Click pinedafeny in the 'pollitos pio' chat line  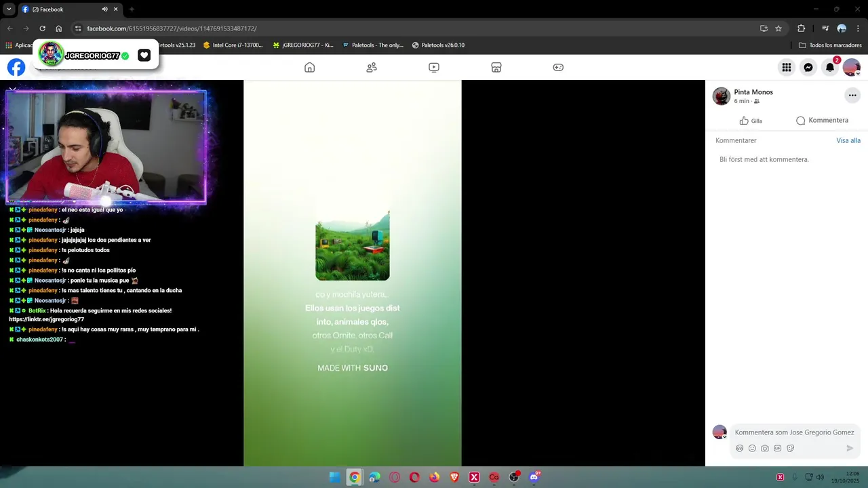pyautogui.click(x=43, y=270)
